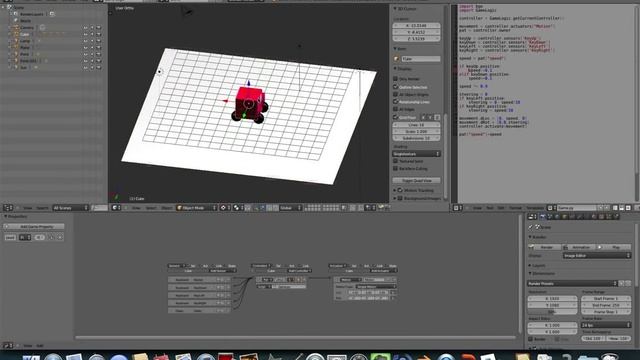Toggle syntax highlighting icon in text editor
The width and height of the screenshot is (640, 360).
click(x=628, y=208)
